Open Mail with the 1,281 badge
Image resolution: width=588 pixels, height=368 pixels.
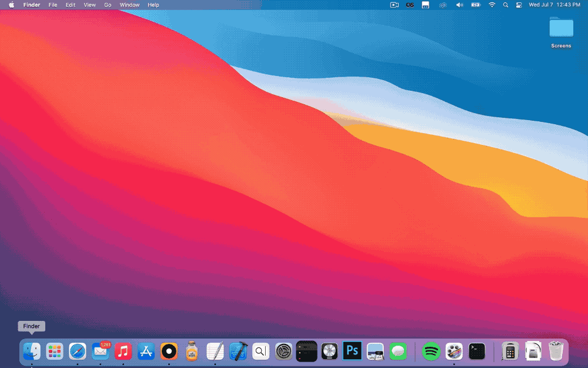coord(101,352)
